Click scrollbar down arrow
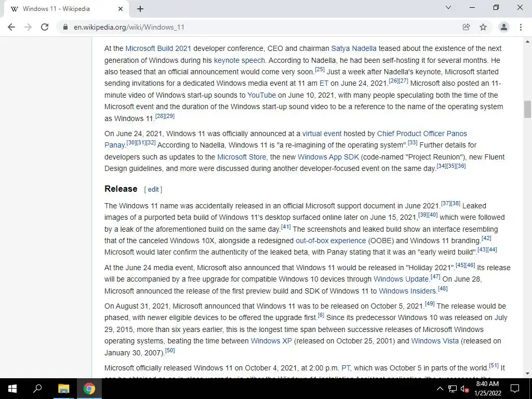The width and height of the screenshot is (532, 399). (x=527, y=374)
